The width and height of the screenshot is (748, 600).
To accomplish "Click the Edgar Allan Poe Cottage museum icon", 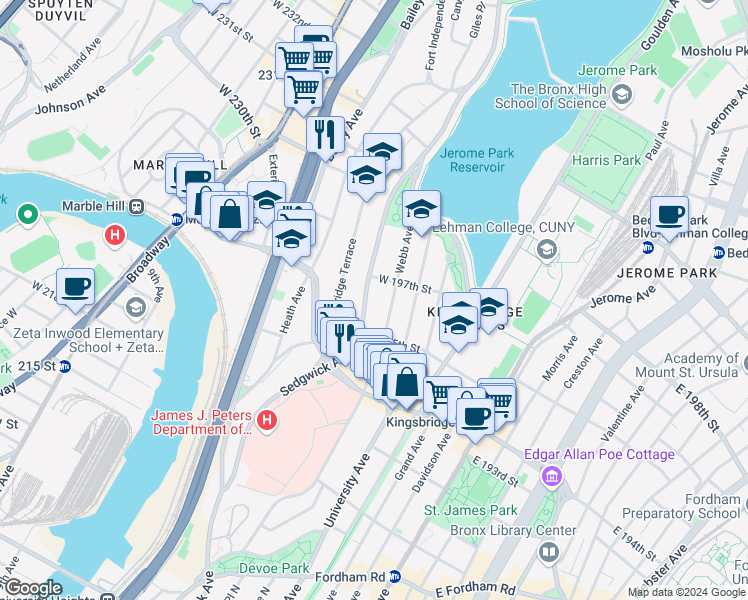I will [552, 476].
